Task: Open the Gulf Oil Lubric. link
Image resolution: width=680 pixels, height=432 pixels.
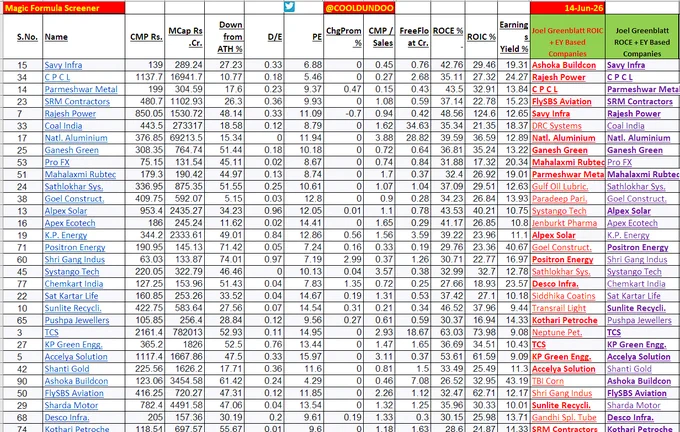Action: [x=560, y=187]
